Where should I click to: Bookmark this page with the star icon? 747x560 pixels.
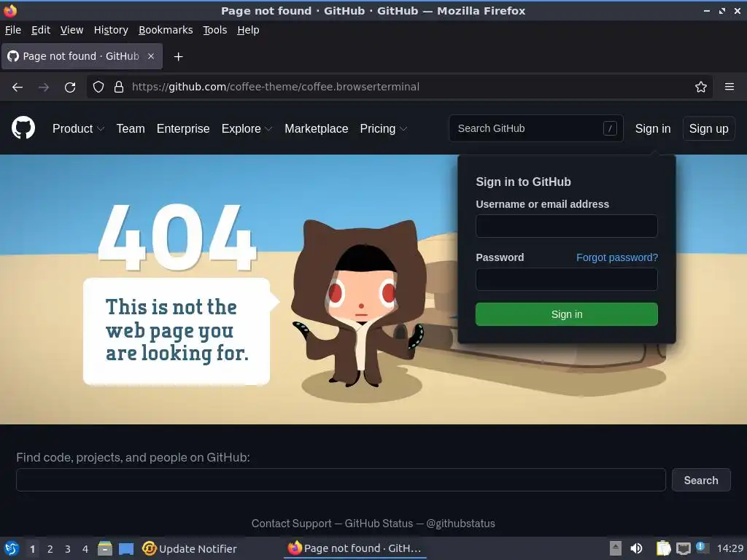(x=701, y=87)
